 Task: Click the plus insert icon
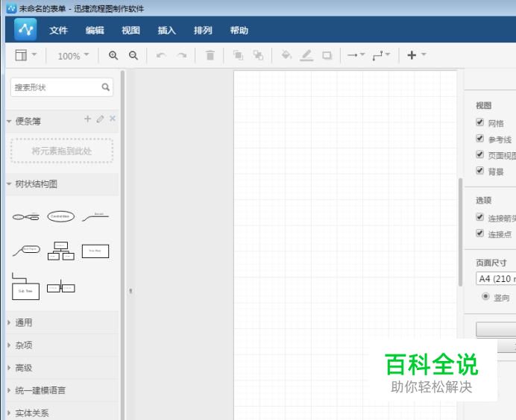pyautogui.click(x=412, y=55)
